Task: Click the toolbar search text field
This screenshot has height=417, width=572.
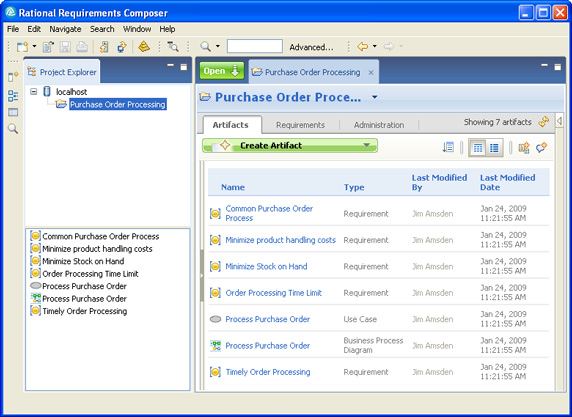Action: (x=255, y=46)
